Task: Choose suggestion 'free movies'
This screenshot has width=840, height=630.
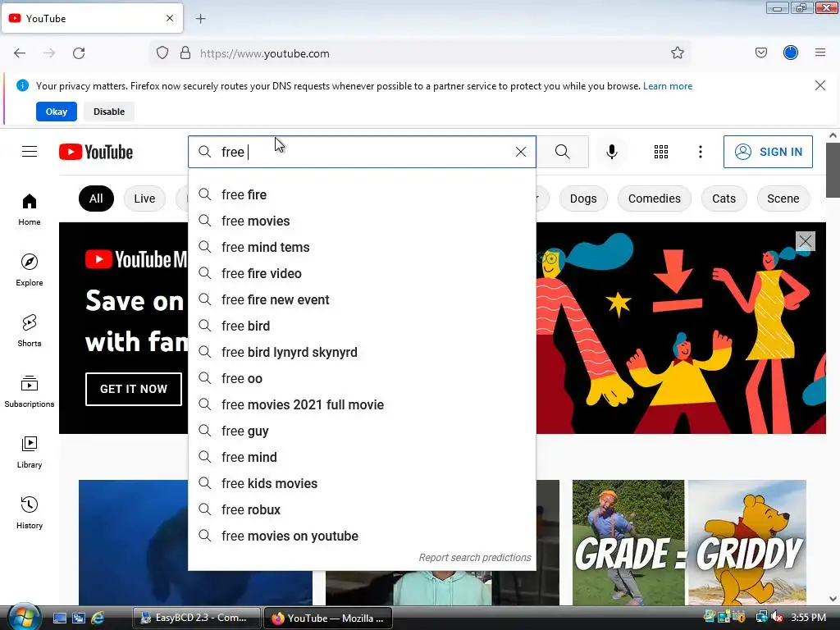Action: (x=362, y=221)
